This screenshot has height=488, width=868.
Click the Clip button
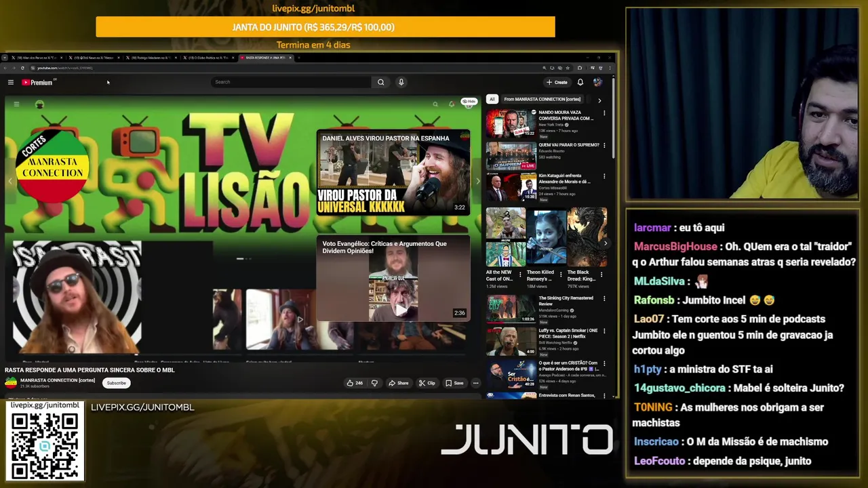(427, 383)
